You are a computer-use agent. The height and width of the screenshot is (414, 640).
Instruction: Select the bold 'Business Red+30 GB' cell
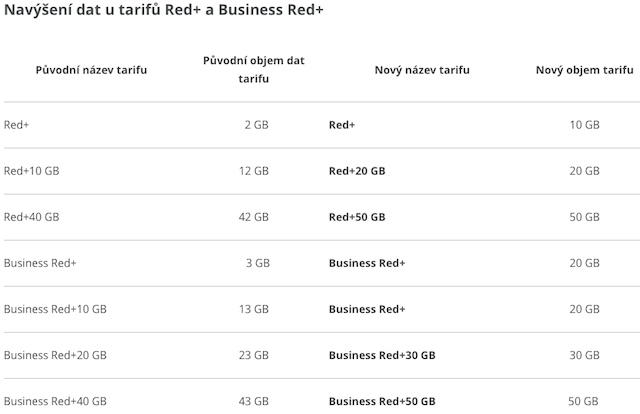tap(381, 355)
